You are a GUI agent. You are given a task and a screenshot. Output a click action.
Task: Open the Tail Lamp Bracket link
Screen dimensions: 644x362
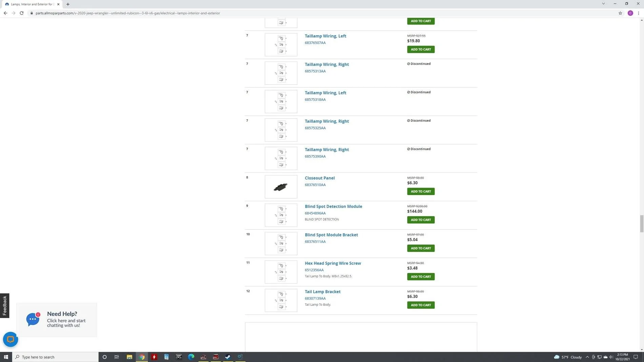coord(323,292)
